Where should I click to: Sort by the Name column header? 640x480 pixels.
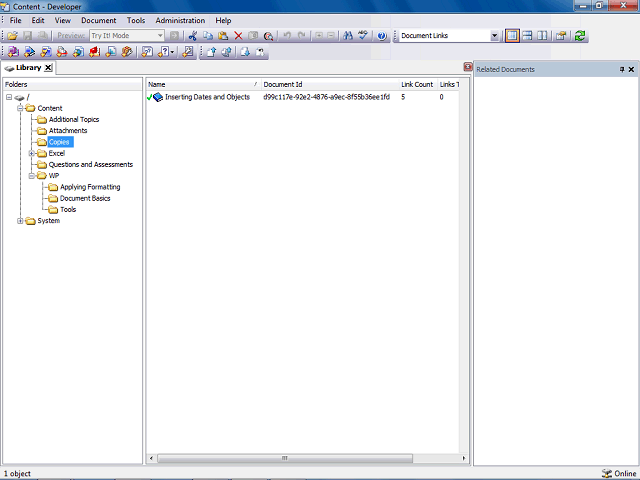(203, 84)
